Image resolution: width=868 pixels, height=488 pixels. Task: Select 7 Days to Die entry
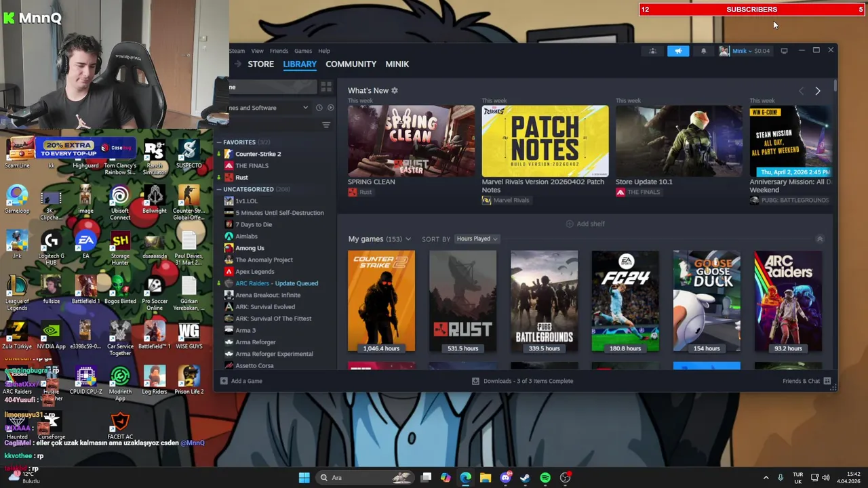point(253,224)
